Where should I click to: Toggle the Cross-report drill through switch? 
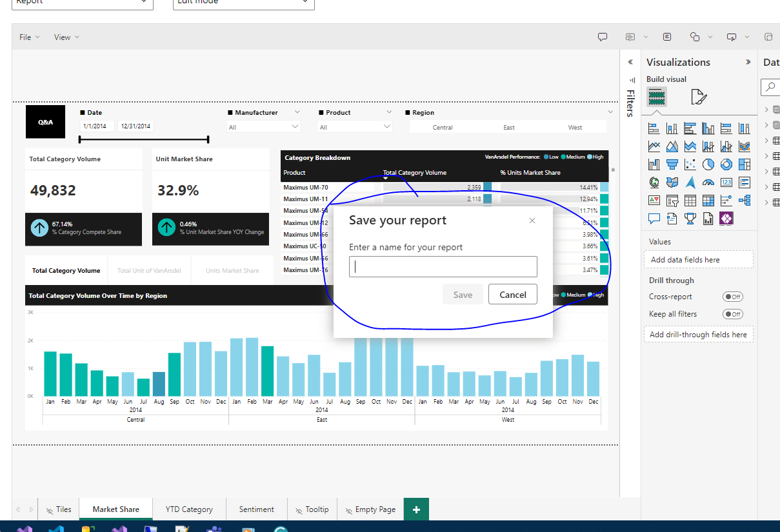point(733,297)
